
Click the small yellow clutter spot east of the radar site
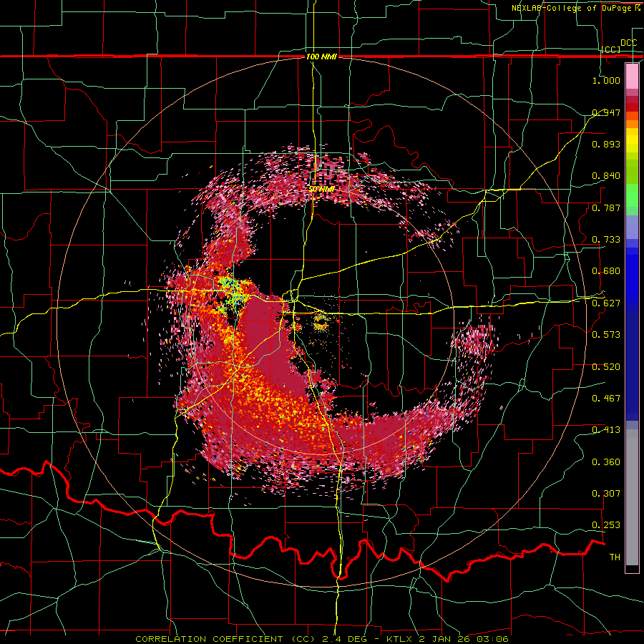[321, 323]
